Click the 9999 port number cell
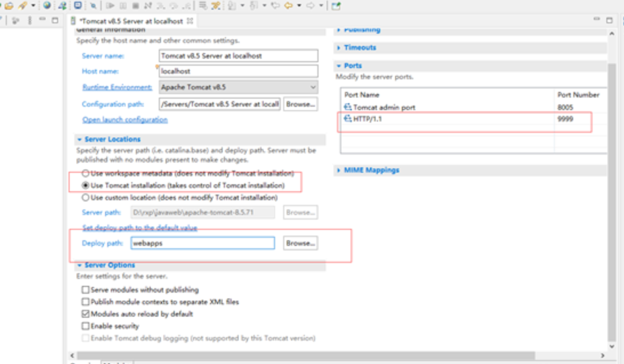The image size is (624, 364). (x=565, y=119)
